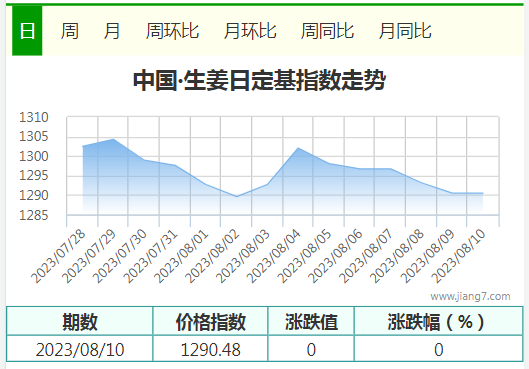
Task: Click the 1290.48 price index cell
Action: 210,349
